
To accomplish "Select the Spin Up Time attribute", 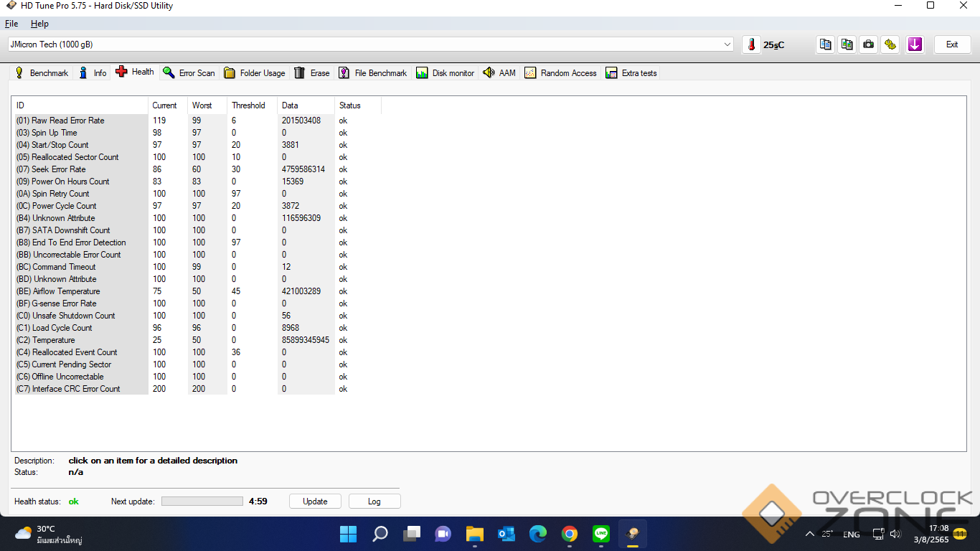I will point(47,133).
